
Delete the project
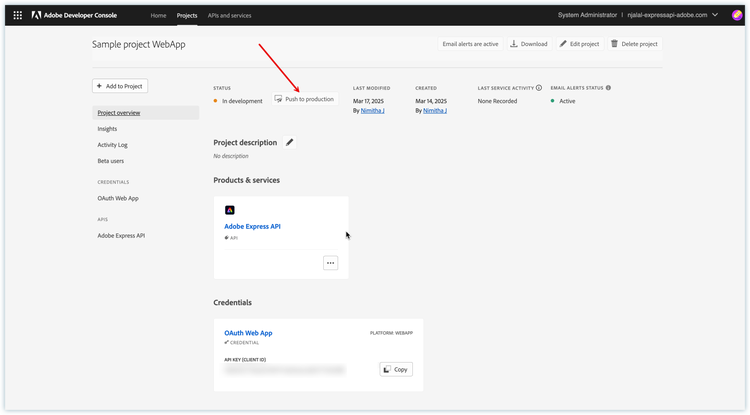[634, 44]
